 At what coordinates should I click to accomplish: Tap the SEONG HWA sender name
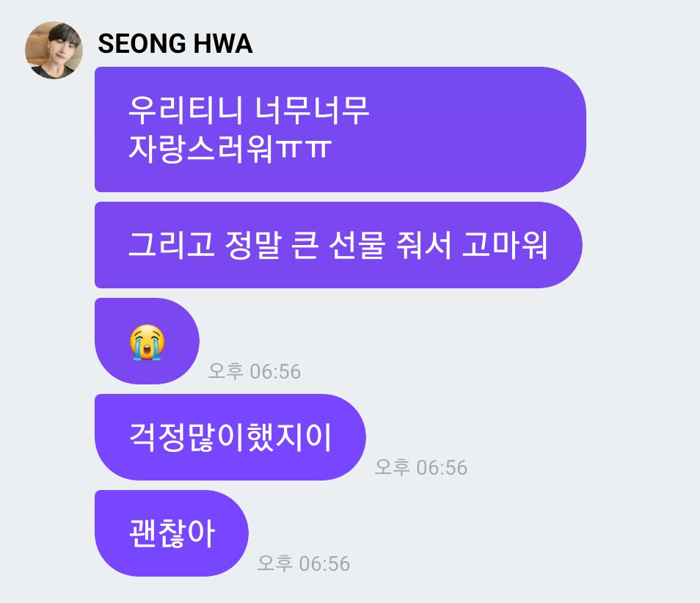[x=175, y=44]
